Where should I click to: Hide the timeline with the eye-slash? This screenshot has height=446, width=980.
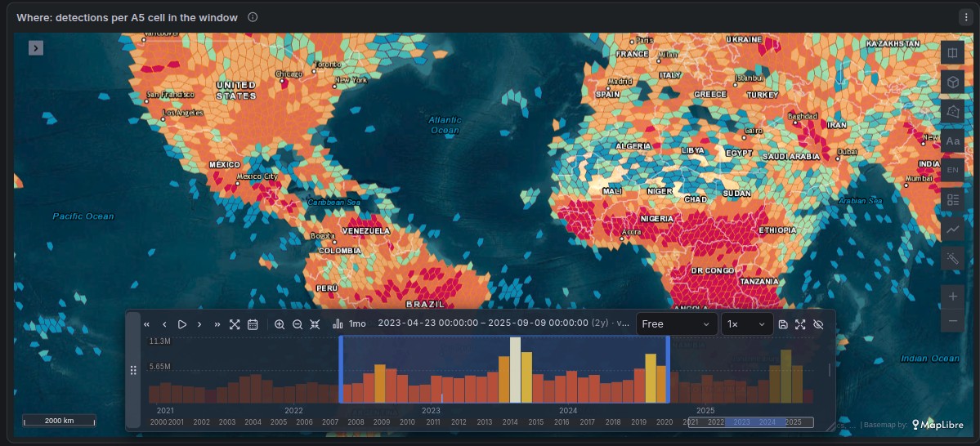819,324
